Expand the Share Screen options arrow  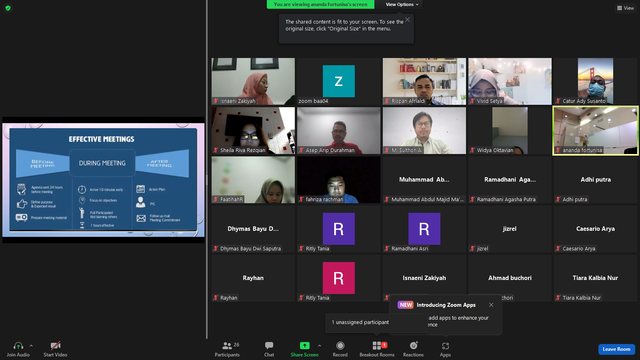click(x=319, y=346)
